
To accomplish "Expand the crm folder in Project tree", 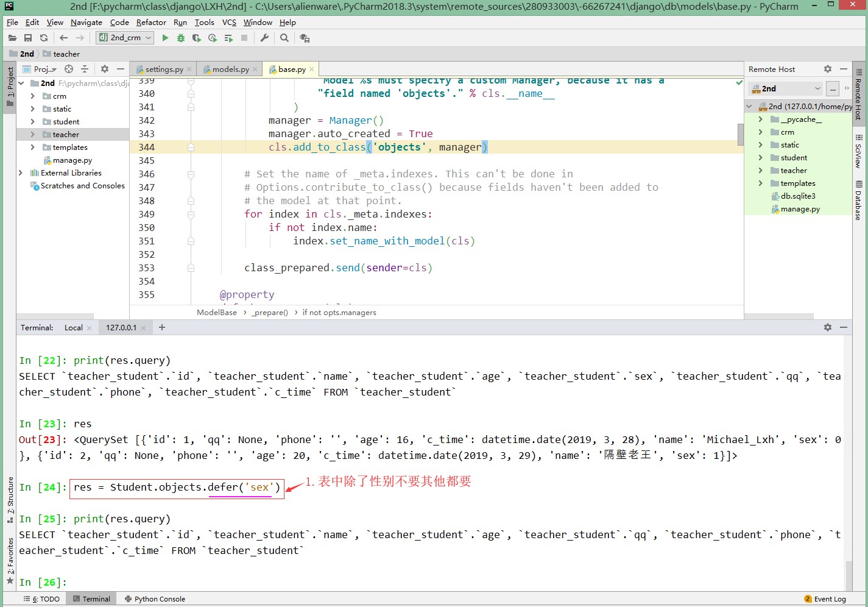I will [x=32, y=96].
